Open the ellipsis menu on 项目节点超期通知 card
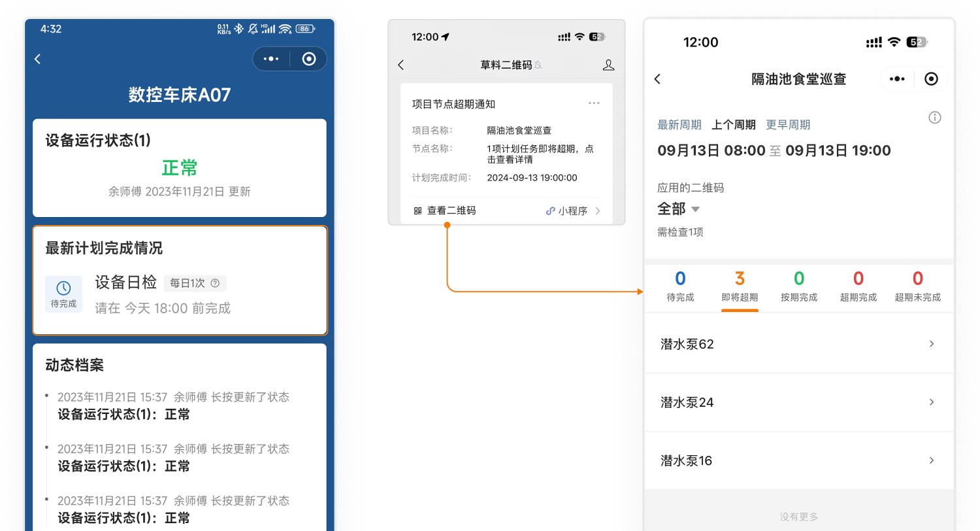This screenshot has height=531, width=980. click(x=593, y=103)
